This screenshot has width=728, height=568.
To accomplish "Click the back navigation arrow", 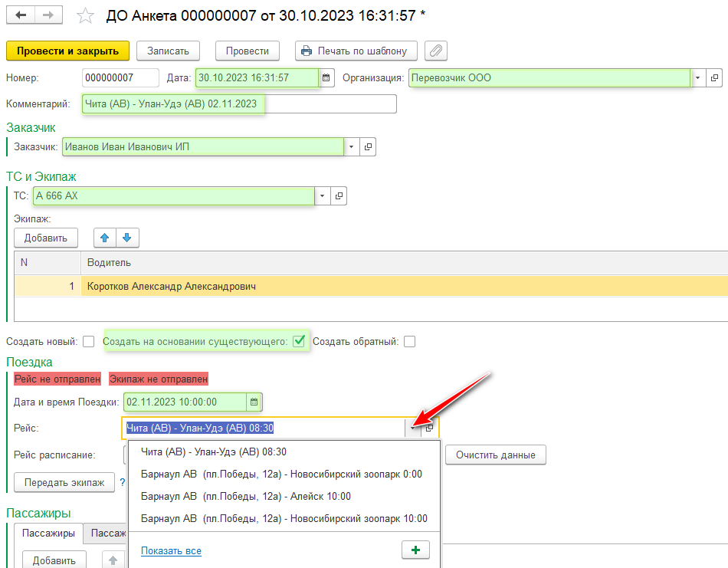I will [21, 15].
